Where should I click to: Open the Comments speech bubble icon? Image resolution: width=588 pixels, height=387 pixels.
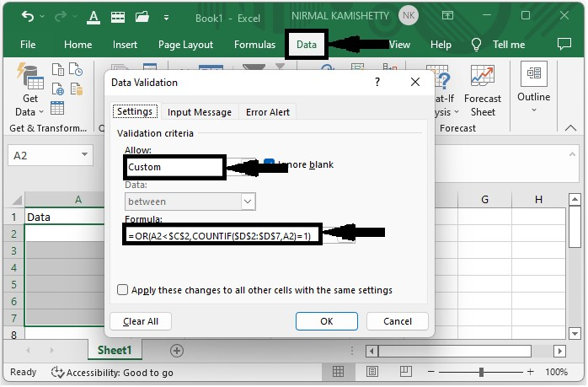[x=564, y=44]
